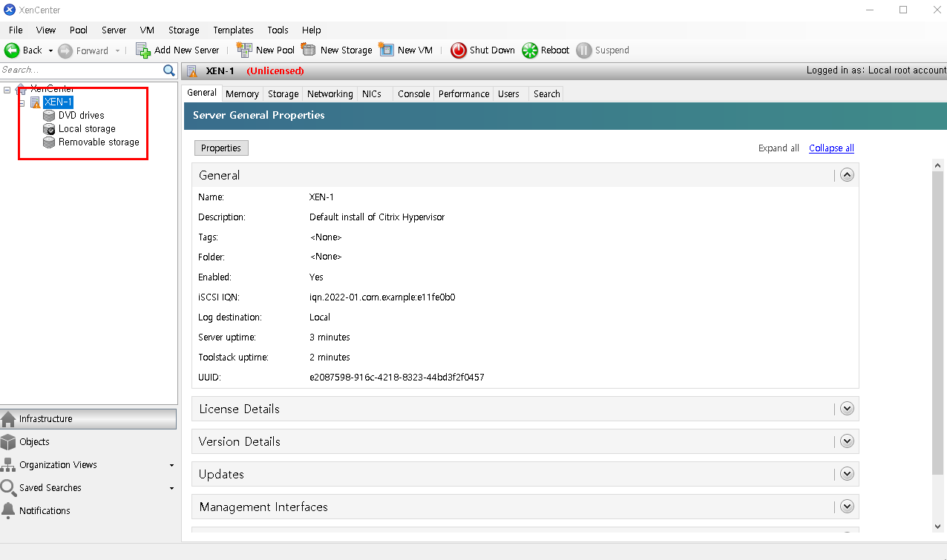Click the Local storage icon

(x=49, y=129)
